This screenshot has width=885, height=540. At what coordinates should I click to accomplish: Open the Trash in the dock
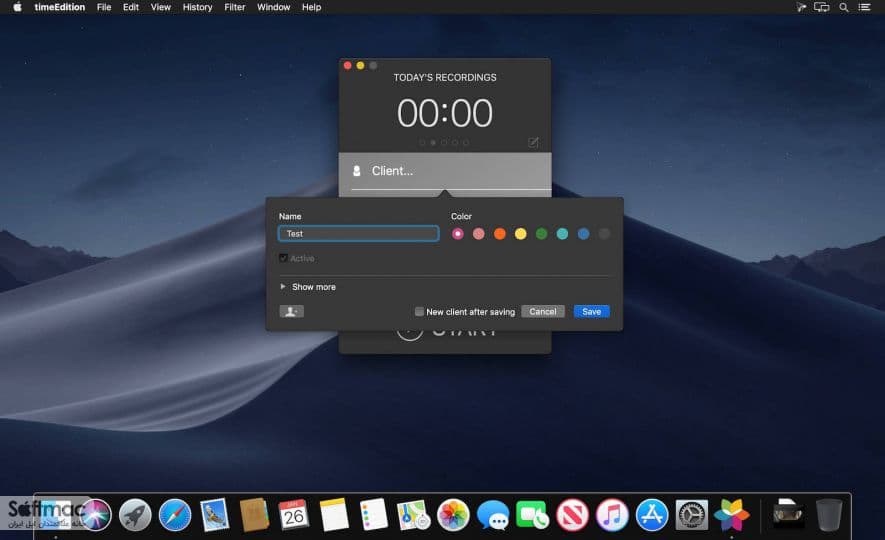click(x=829, y=515)
